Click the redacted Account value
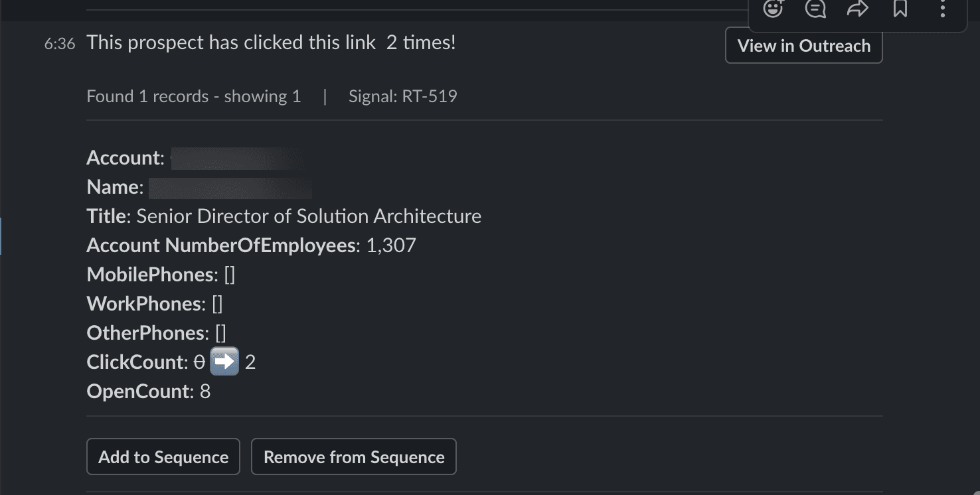The height and width of the screenshot is (495, 980). (236, 159)
